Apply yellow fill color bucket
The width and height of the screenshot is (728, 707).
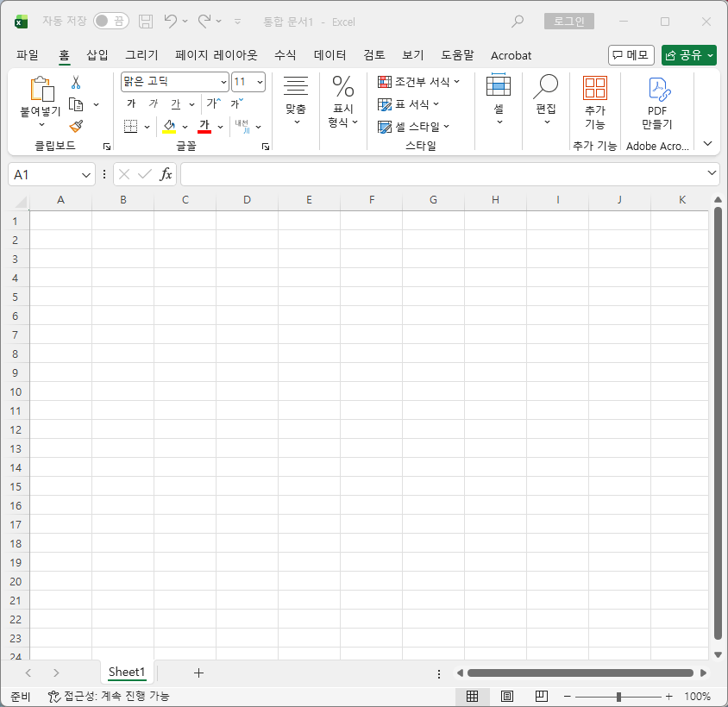[x=169, y=126]
